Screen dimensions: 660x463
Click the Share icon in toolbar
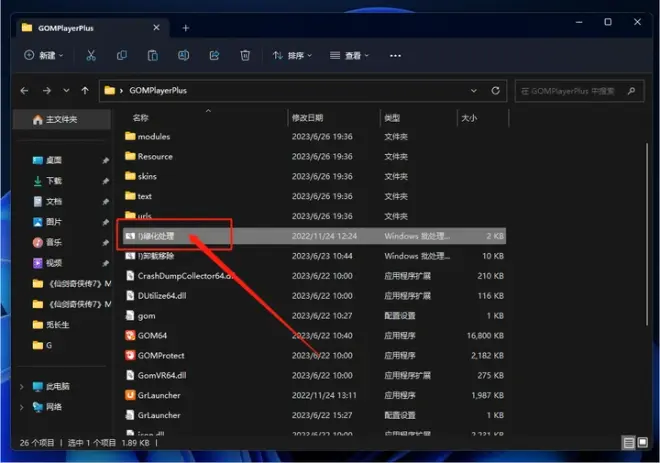click(214, 56)
